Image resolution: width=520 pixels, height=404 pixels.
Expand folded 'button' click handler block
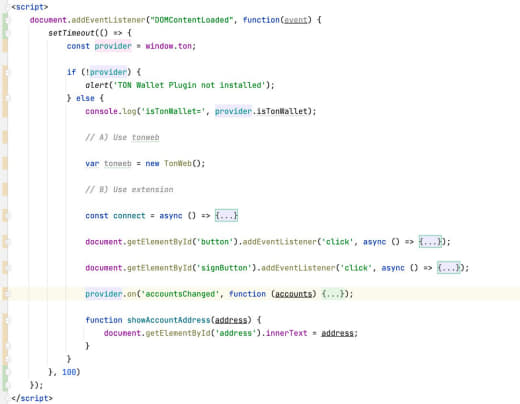[x=430, y=242]
